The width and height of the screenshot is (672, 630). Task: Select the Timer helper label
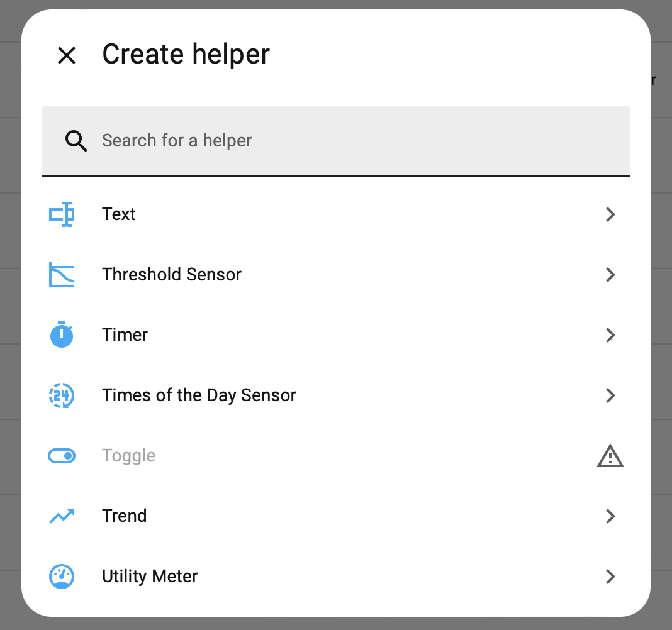point(125,335)
